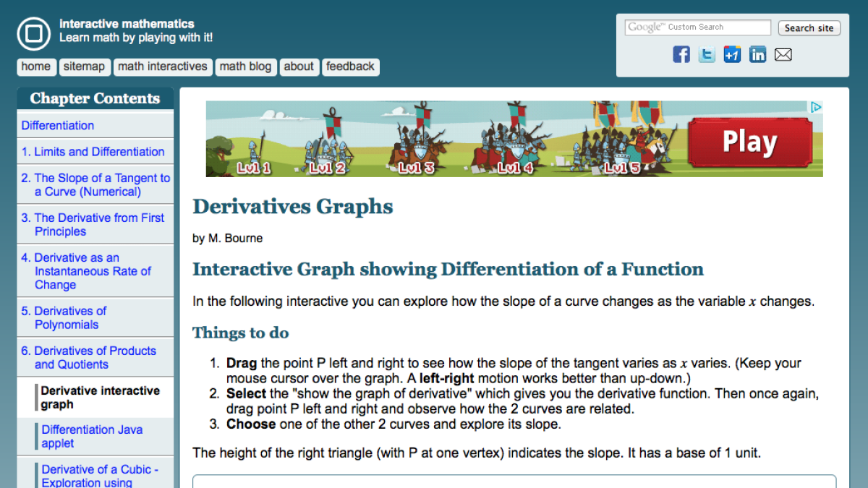
Task: Click the Google +1 icon
Action: [732, 53]
